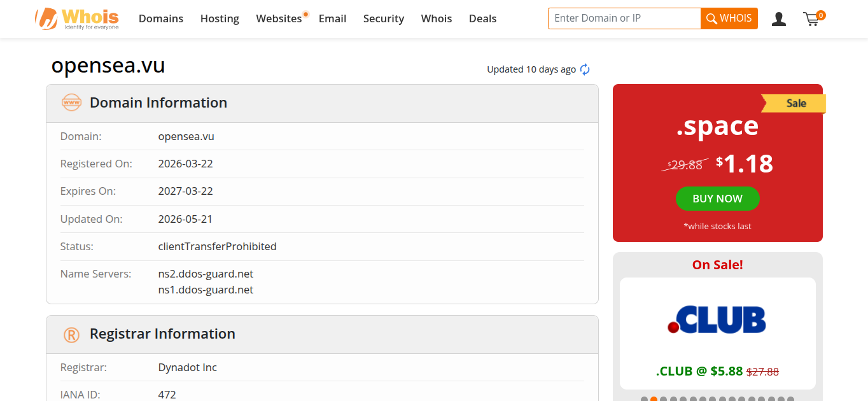This screenshot has height=401, width=868.
Task: Click the Updated On: label
Action: coord(92,219)
